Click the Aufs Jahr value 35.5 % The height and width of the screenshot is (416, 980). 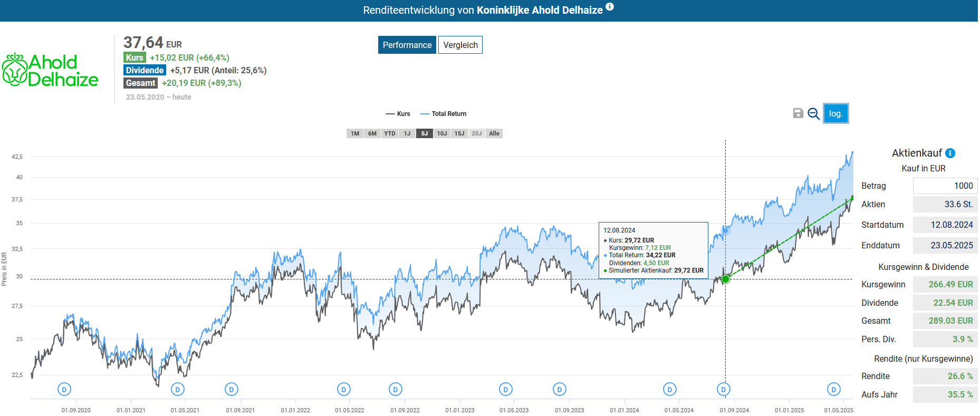point(945,394)
